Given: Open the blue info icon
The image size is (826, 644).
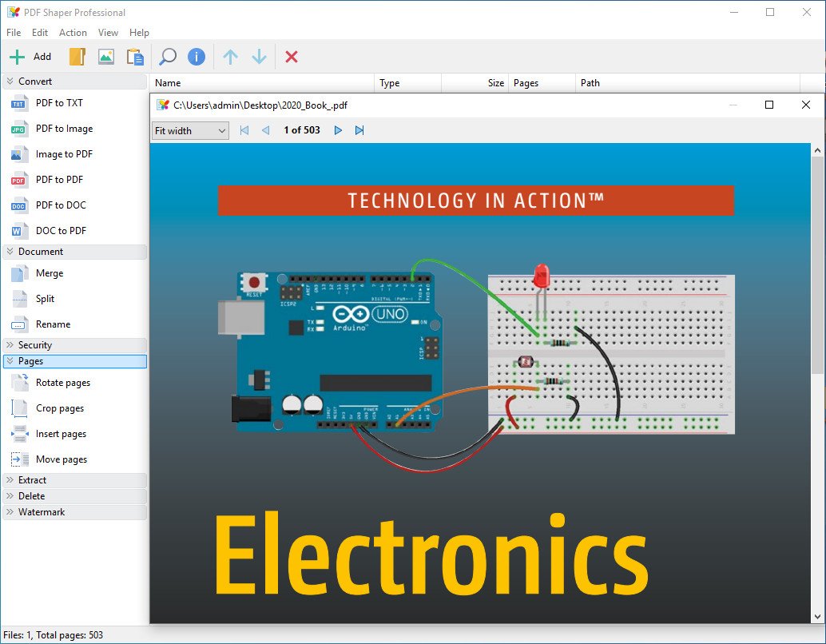Looking at the screenshot, I should [197, 57].
